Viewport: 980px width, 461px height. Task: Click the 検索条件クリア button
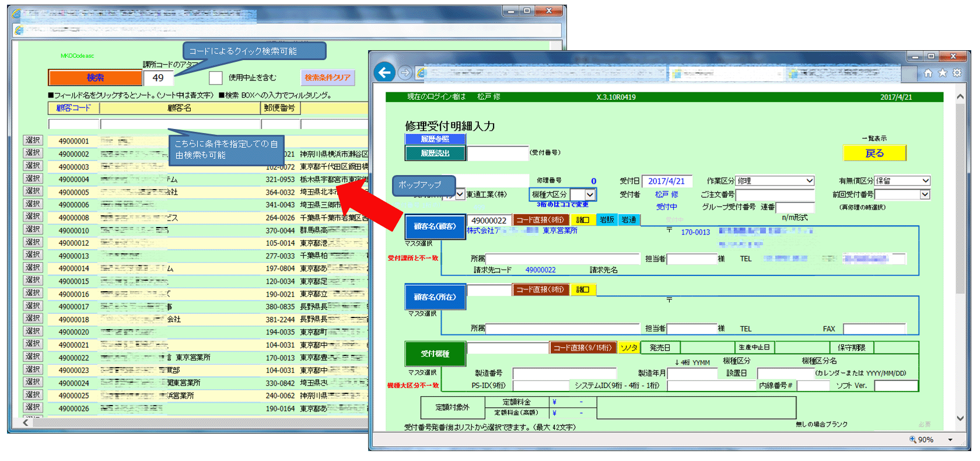(x=328, y=78)
